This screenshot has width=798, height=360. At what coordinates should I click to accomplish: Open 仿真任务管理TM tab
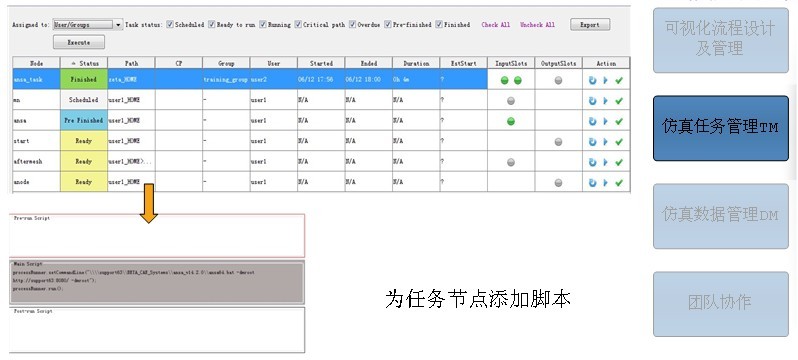(x=721, y=128)
